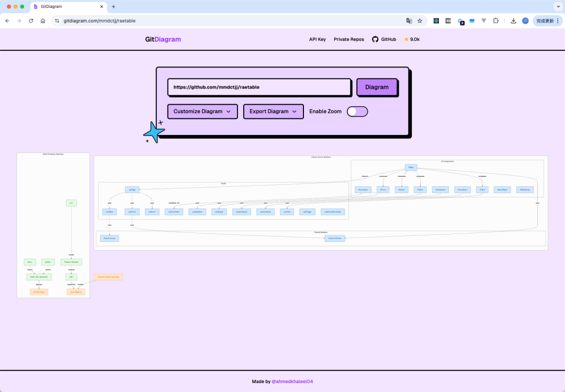Click the dark window-shaped extension icon
The width and height of the screenshot is (565, 392).
[x=448, y=21]
